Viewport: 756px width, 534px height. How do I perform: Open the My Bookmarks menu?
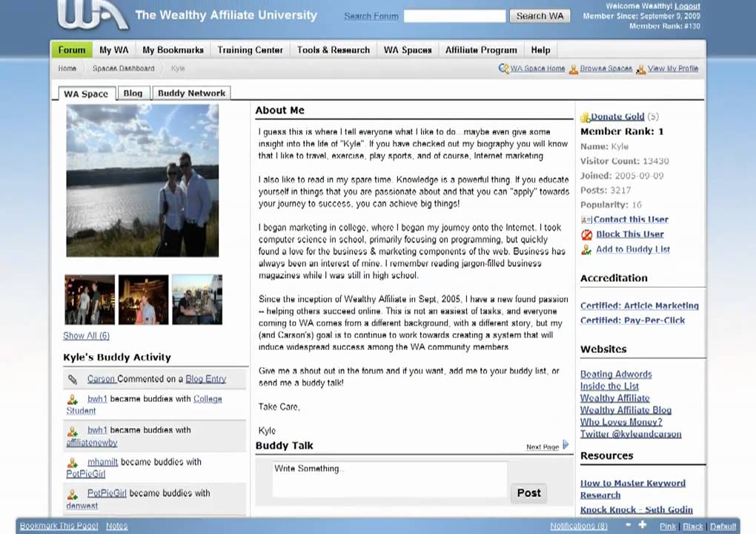tap(173, 50)
